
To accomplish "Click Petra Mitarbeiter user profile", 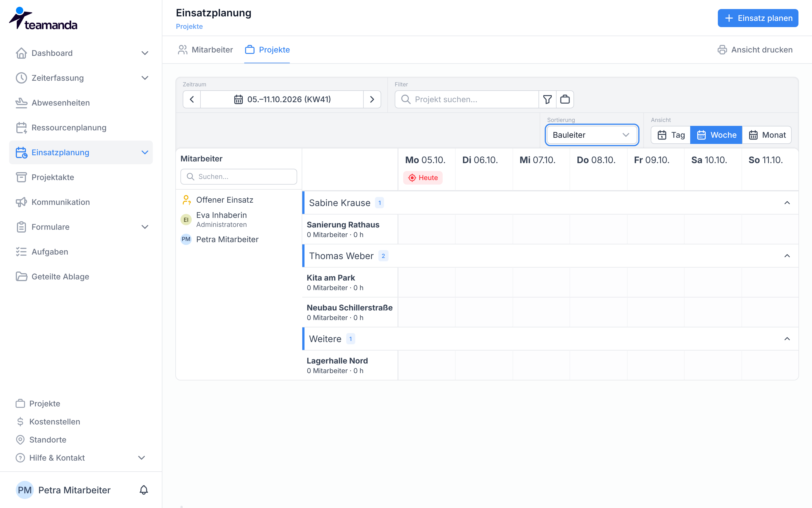I will 63,490.
